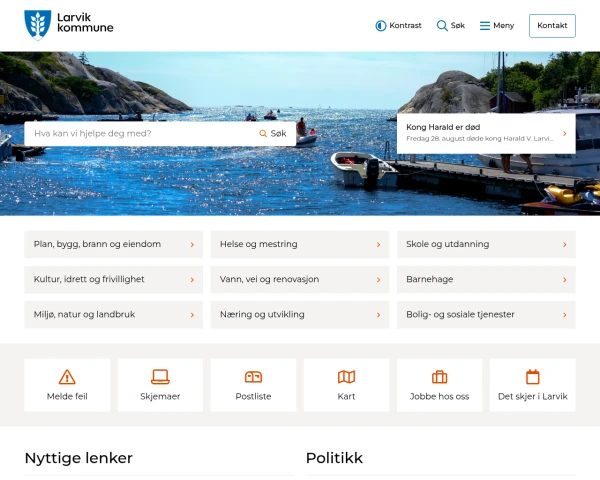Click the Kontakt button
The height and width of the screenshot is (480, 600).
(x=552, y=26)
